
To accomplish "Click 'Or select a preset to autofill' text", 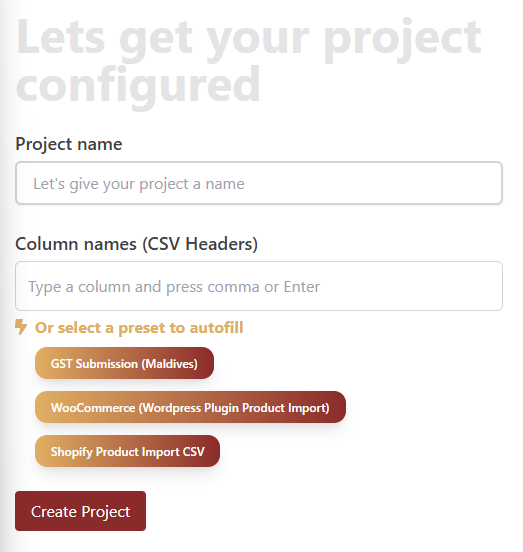I will point(139,328).
